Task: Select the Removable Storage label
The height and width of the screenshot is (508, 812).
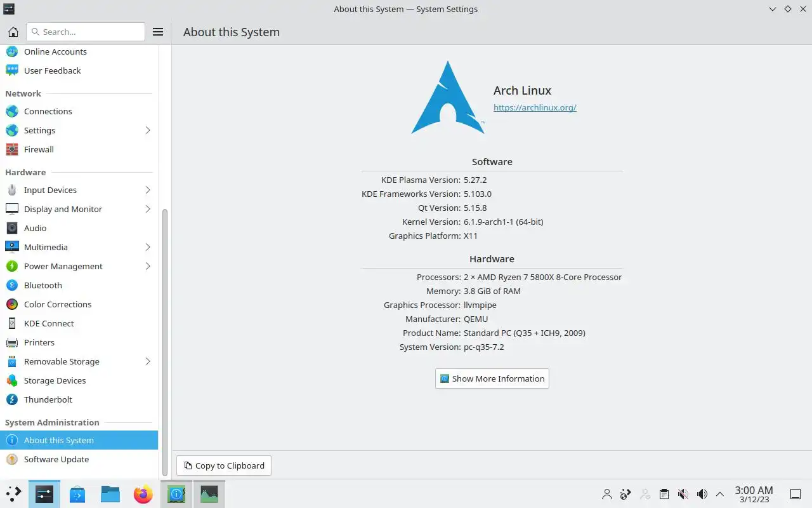Action: (x=62, y=361)
